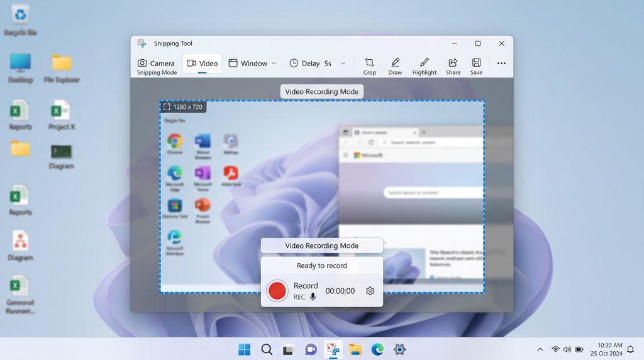
Task: Launch Microsoft Edge from taskbar
Action: coord(377,349)
